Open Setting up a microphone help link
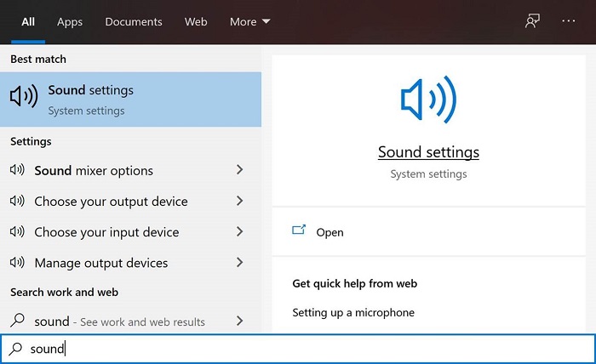The image size is (596, 364). click(x=353, y=312)
